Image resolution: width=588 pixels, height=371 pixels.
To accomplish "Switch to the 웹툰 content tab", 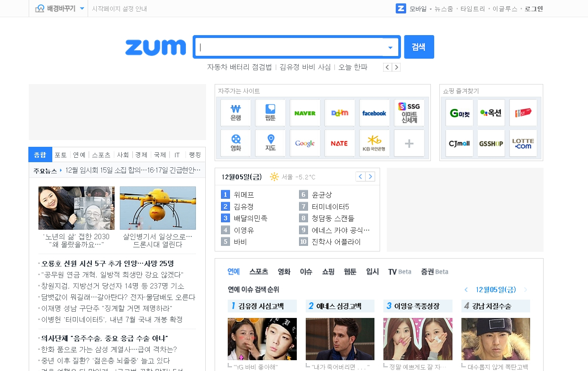I will click(x=350, y=272).
